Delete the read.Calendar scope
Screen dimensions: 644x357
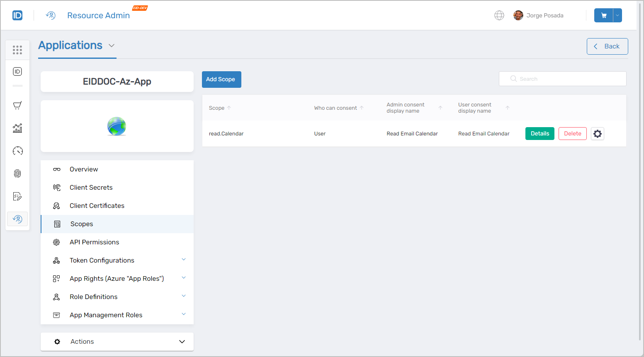[572, 134]
